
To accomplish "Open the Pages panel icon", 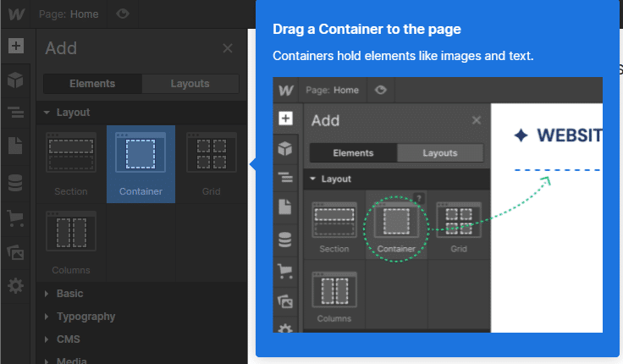I will (x=15, y=146).
